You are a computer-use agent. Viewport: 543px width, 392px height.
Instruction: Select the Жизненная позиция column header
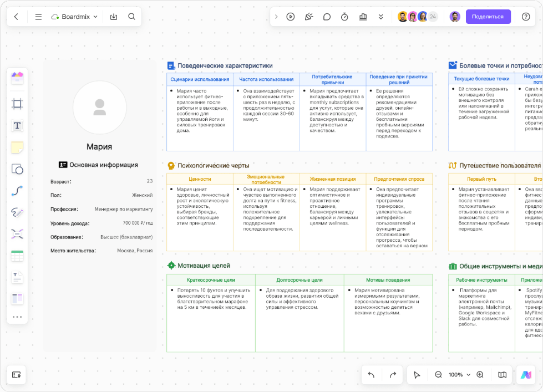coord(333,179)
